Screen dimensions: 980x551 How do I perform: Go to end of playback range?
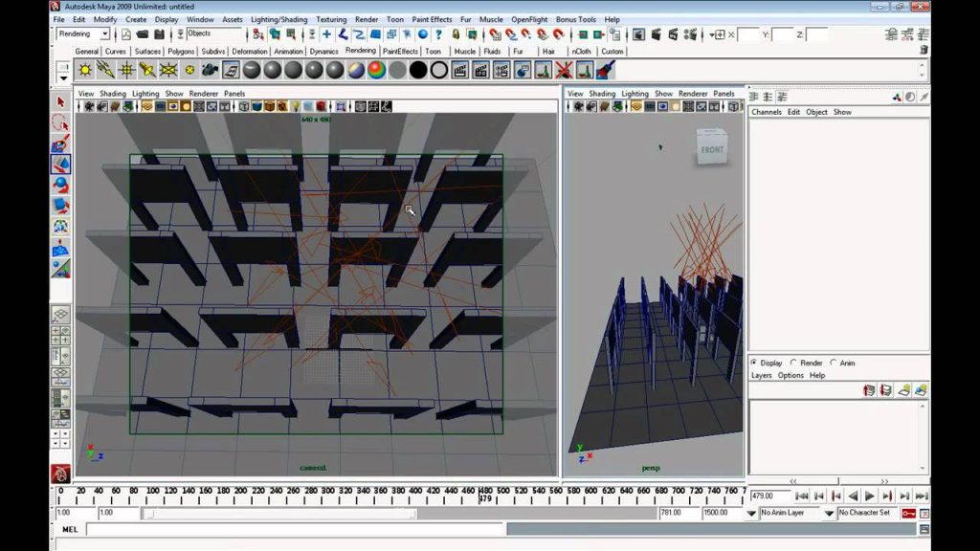(922, 496)
